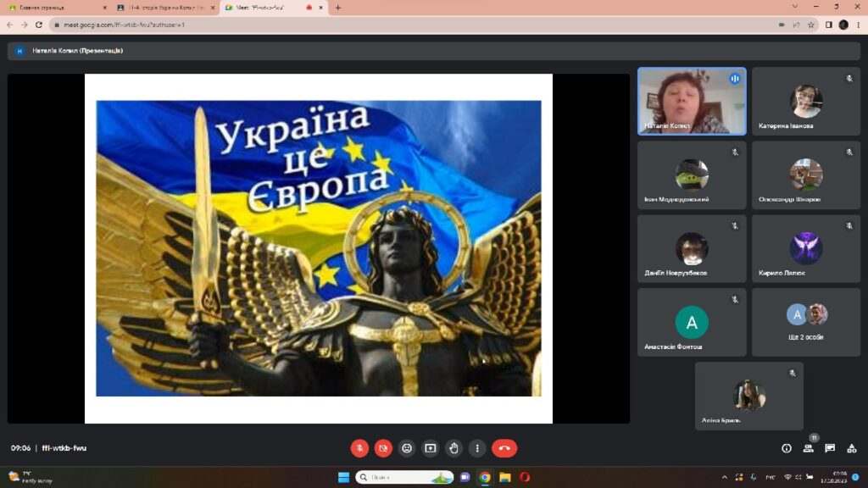Select Даніїл Новрузбеков participant tile
This screenshot has width=868, height=488.
(x=692, y=248)
